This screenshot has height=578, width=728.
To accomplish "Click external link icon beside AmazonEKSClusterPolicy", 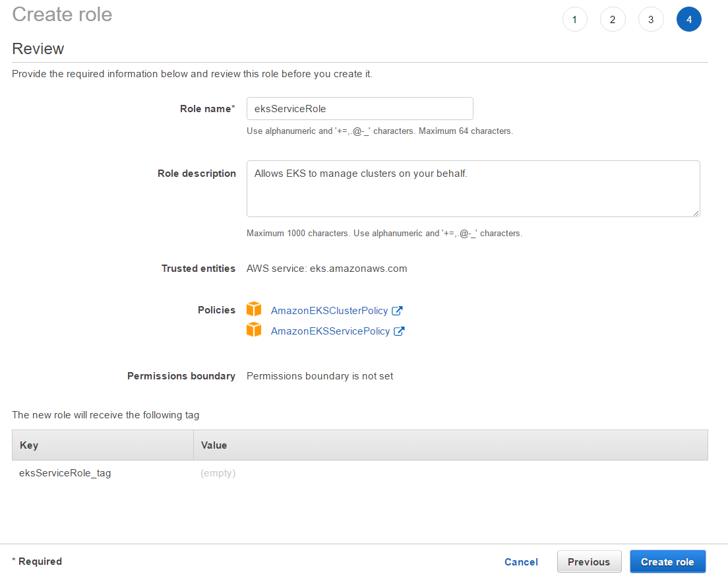I will click(x=397, y=311).
